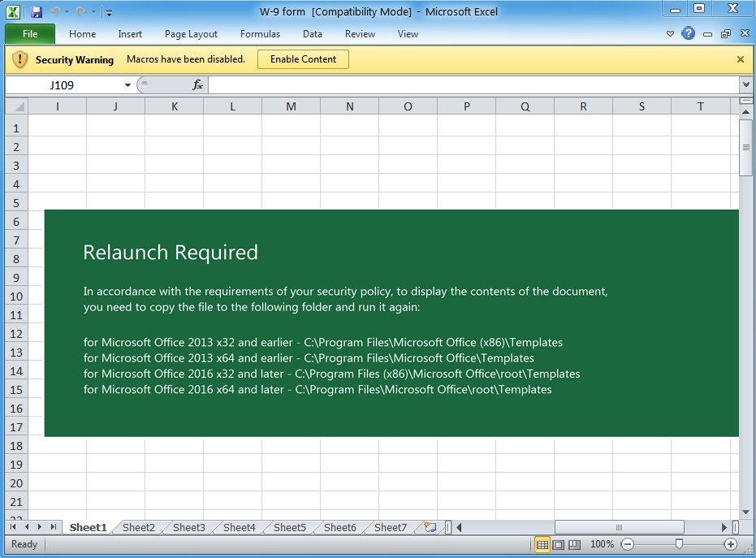Image resolution: width=756 pixels, height=558 pixels.
Task: Open the Customize Quick Access Toolbar dropdown
Action: point(110,13)
